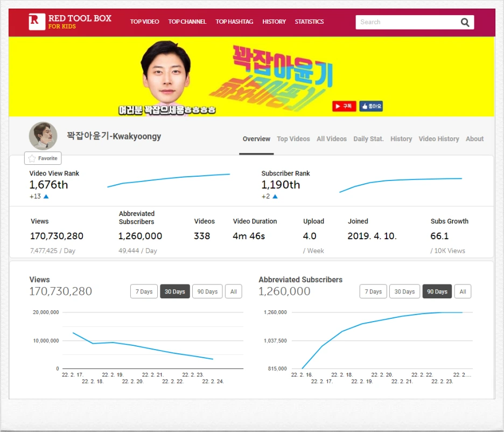Select 30 Days on the Views chart
The width and height of the screenshot is (504, 432).
click(175, 291)
